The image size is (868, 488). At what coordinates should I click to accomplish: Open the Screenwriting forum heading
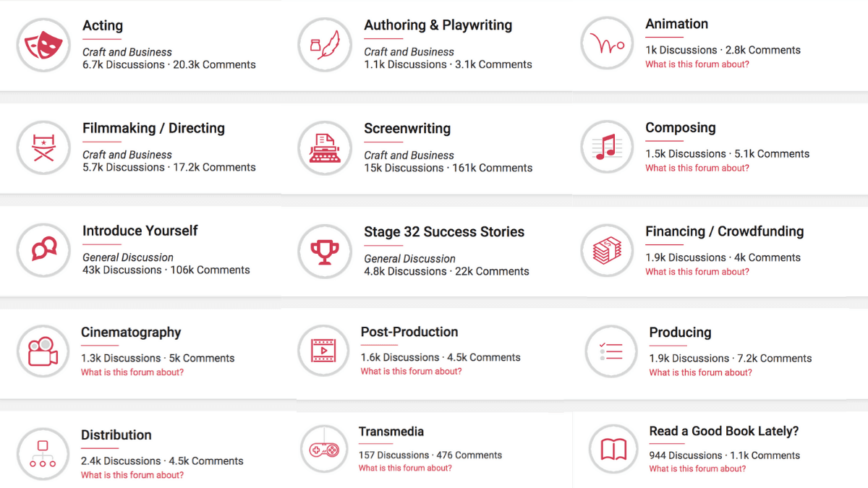(x=407, y=129)
